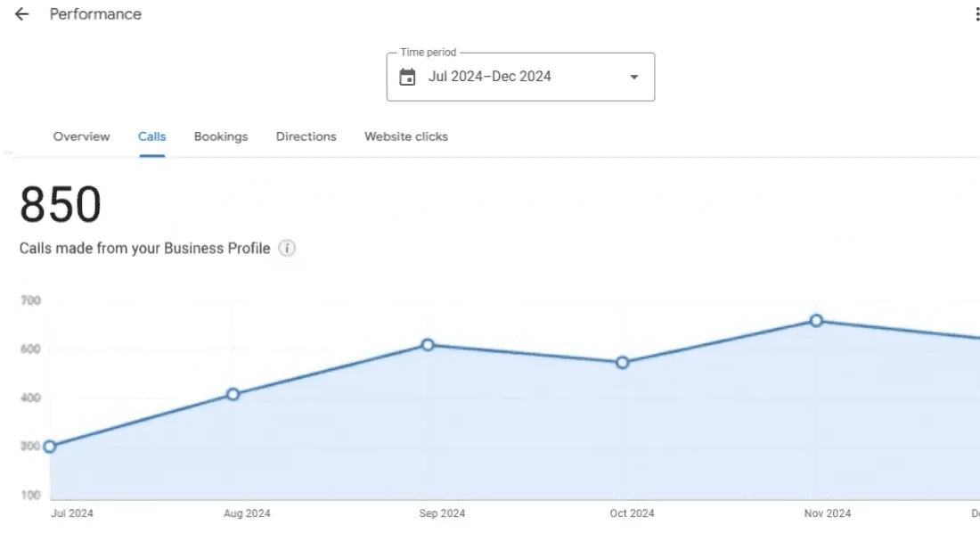980x542 pixels.
Task: Click the Calls made from Business Profile label
Action: [x=144, y=249]
